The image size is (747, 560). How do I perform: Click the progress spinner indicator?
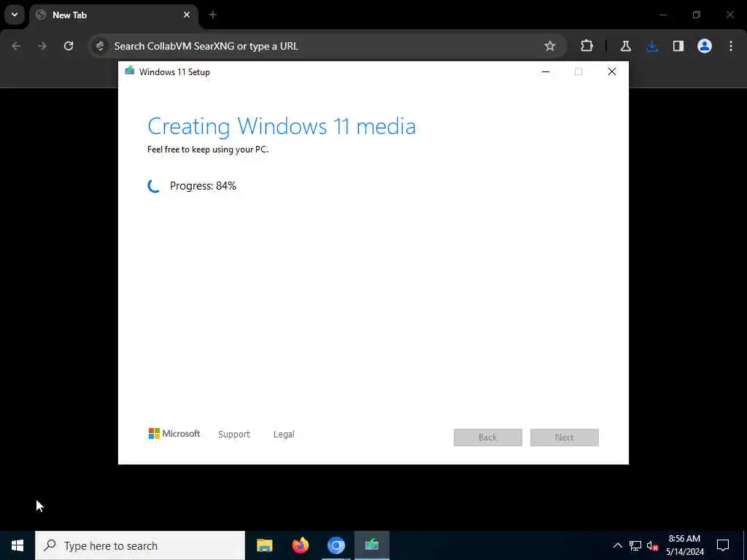pos(154,186)
